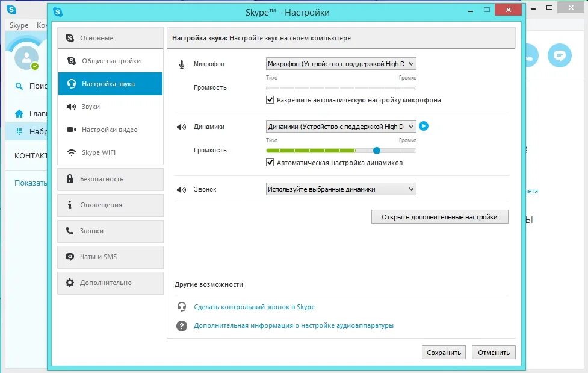Disable automatic microphone adjustment checkbox
The image size is (588, 373).
pyautogui.click(x=270, y=101)
